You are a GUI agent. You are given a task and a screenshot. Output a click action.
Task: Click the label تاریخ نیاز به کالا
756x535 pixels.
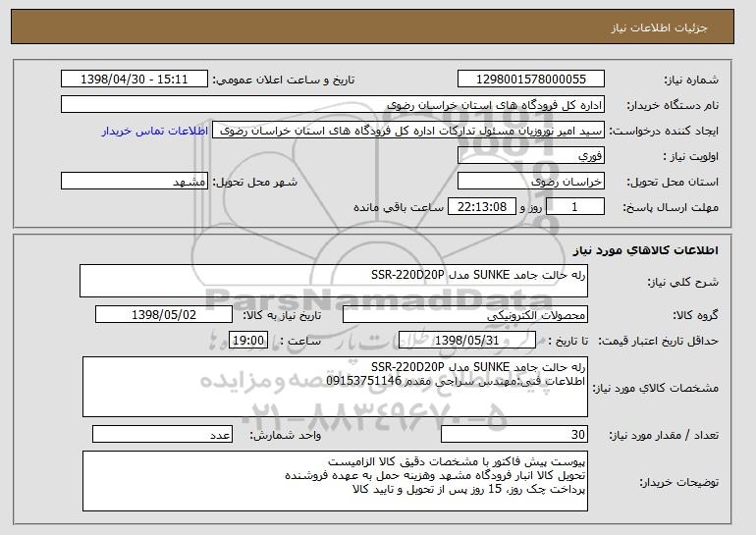point(282,315)
